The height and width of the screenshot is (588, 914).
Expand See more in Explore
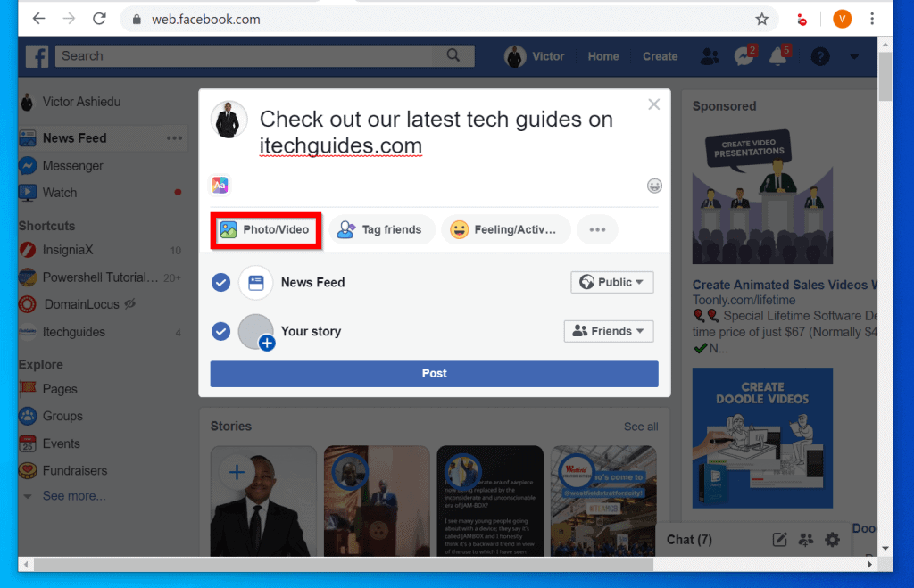(x=74, y=496)
